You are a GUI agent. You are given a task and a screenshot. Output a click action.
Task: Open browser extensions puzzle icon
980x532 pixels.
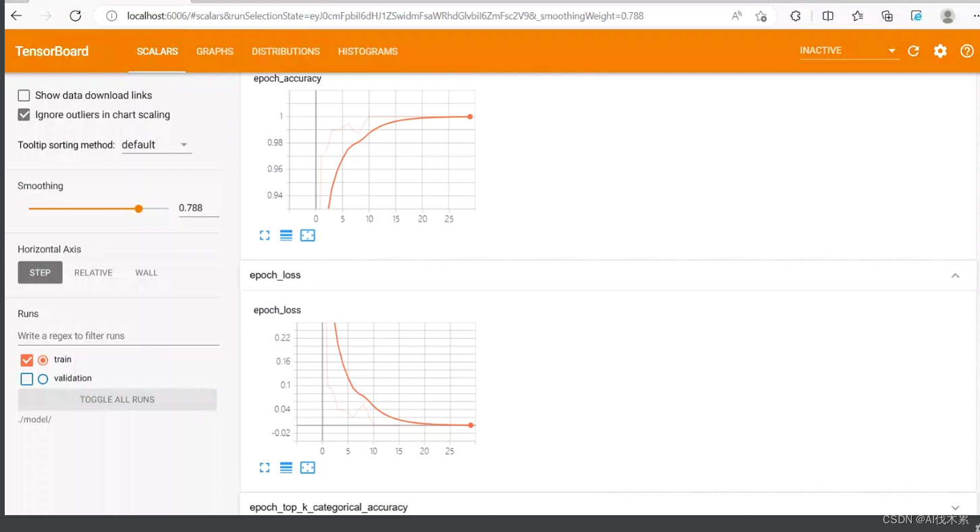[x=795, y=16]
